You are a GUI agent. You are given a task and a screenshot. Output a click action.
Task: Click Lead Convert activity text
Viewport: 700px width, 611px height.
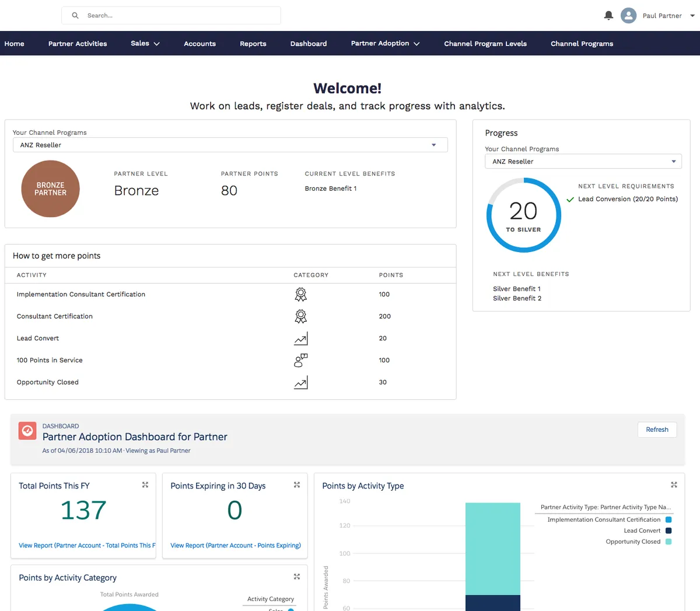38,338
